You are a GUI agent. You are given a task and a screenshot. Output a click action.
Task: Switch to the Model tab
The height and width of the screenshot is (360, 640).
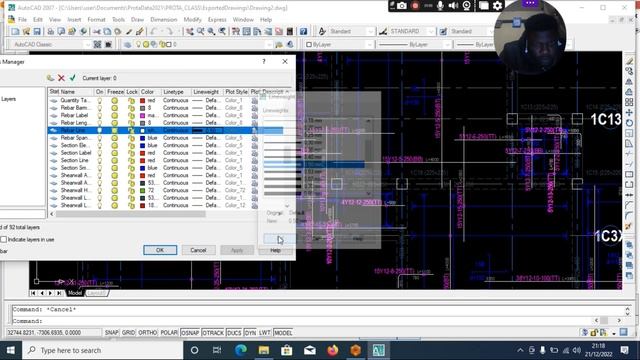pos(75,293)
